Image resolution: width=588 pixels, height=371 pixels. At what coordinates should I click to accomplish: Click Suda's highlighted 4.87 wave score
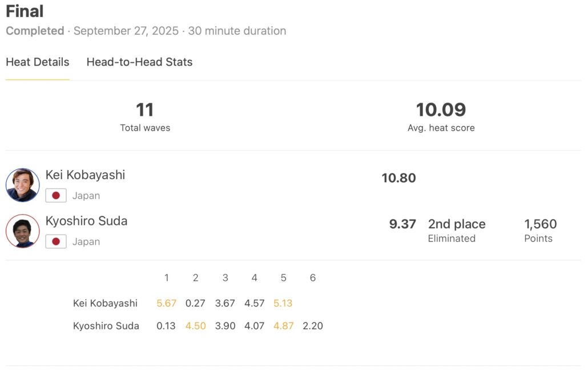(x=284, y=326)
